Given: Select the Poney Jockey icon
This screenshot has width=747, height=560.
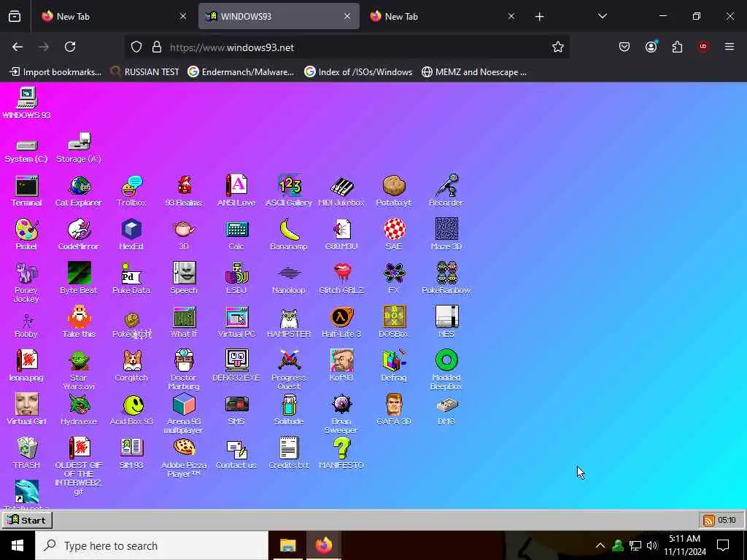Looking at the screenshot, I should pos(26,283).
